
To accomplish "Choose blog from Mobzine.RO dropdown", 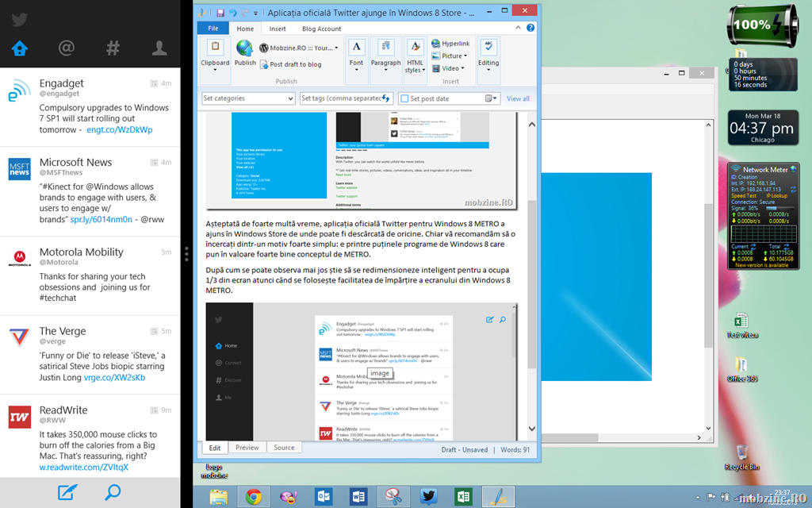I will pos(299,48).
